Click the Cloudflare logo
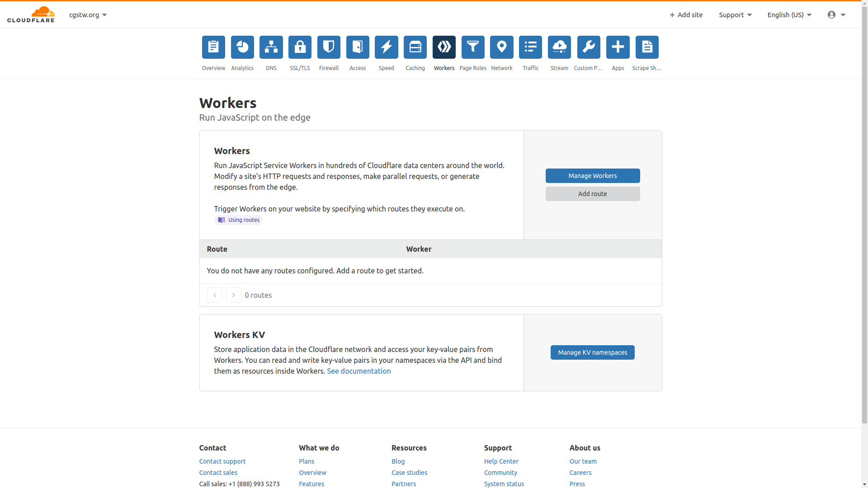The image size is (868, 488). click(x=31, y=14)
